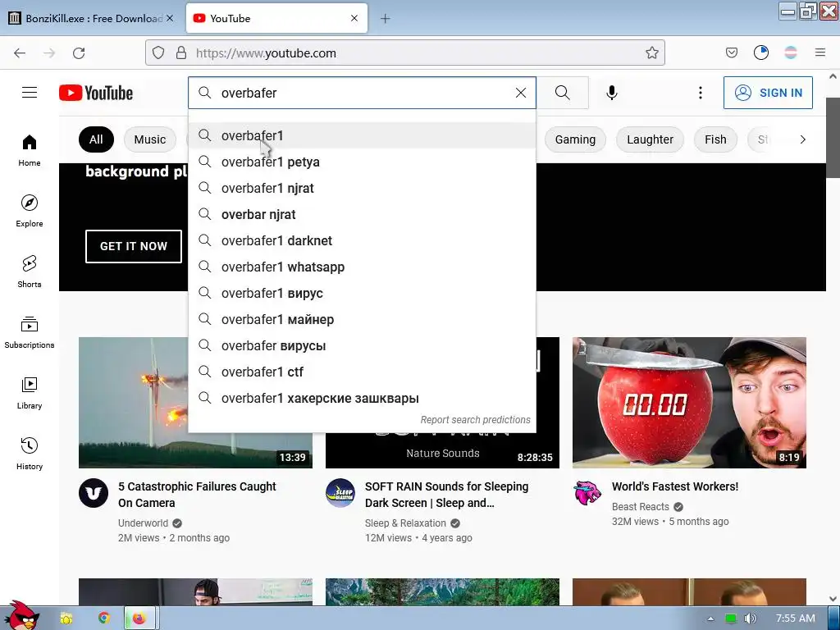This screenshot has height=630, width=840.
Task: Choose suggestion overbafer1 вирус
Action: [362, 293]
